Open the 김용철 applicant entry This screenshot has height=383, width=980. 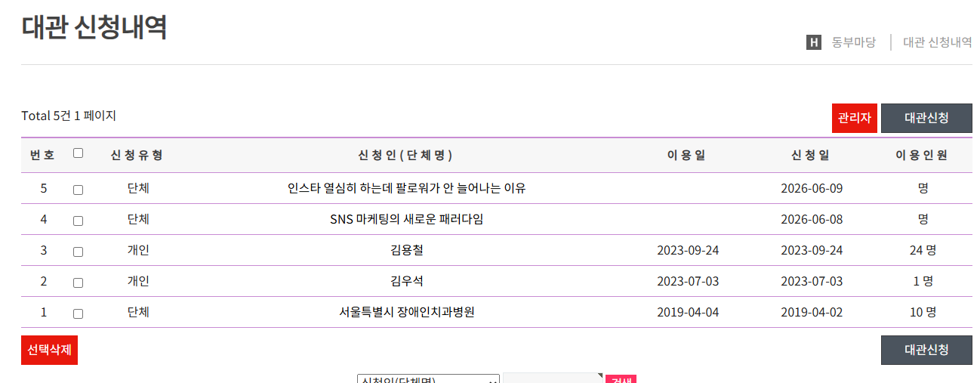tap(407, 250)
